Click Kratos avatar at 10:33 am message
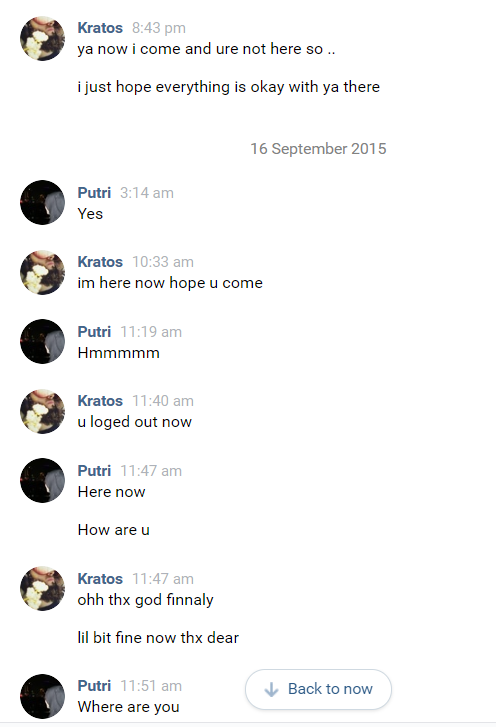 point(43,273)
